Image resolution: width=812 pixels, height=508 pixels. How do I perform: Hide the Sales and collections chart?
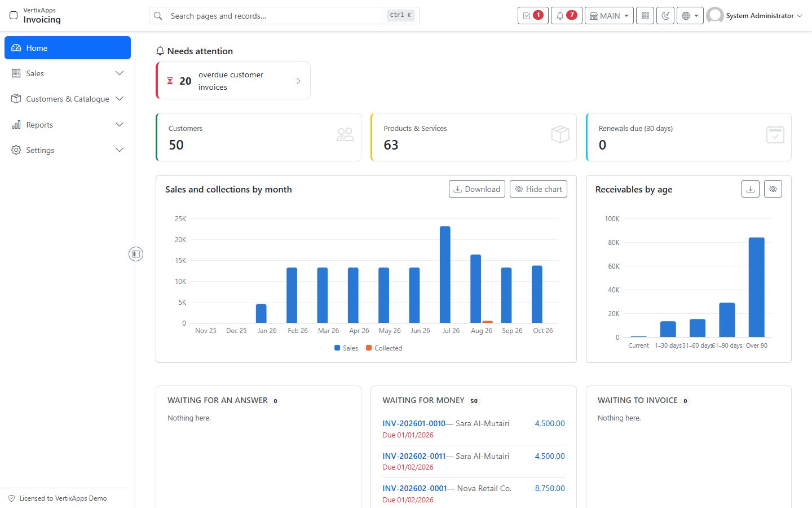[539, 189]
